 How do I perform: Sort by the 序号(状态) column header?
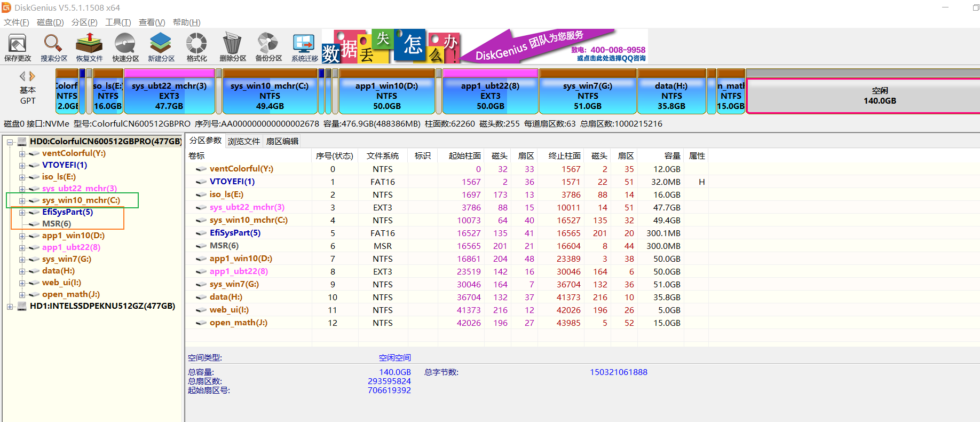[x=334, y=156]
